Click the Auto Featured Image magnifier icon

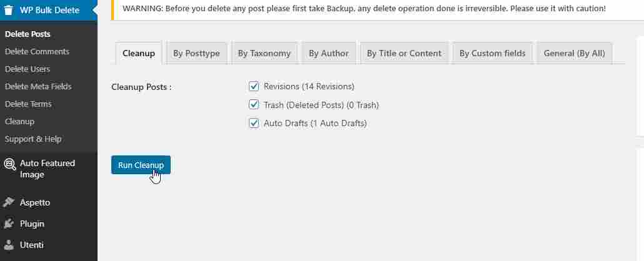click(9, 165)
